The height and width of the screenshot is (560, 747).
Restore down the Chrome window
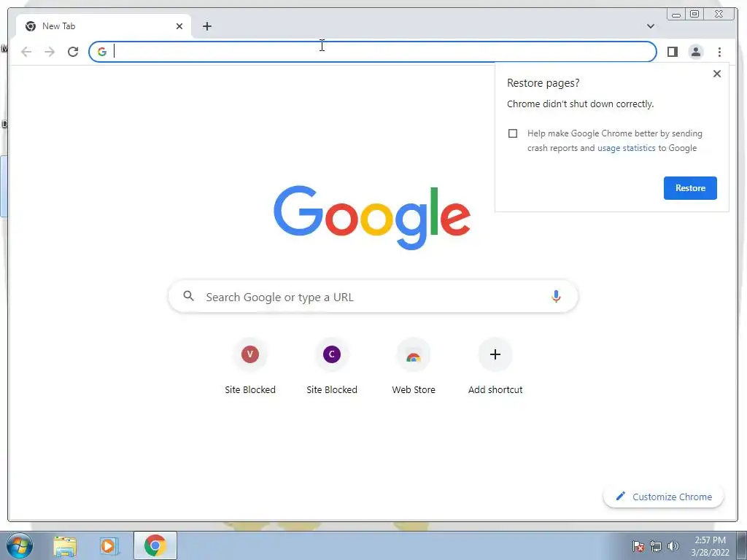tap(694, 15)
